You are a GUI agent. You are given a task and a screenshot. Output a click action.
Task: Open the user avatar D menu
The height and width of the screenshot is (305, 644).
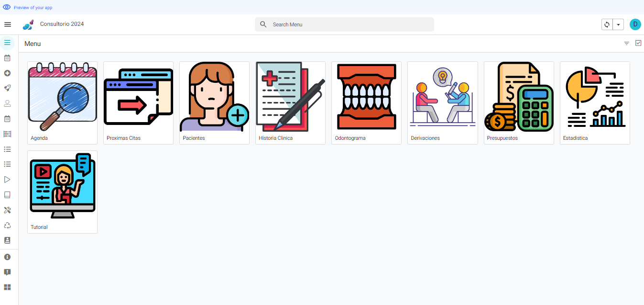coord(635,24)
